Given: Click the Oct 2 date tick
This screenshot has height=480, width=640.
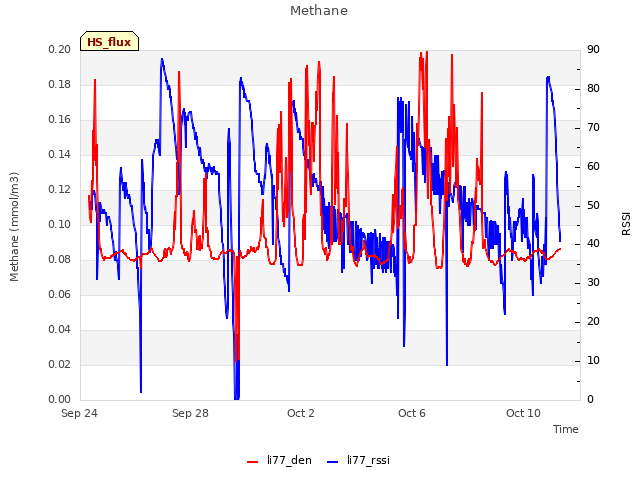Looking at the screenshot, I should point(301,413).
